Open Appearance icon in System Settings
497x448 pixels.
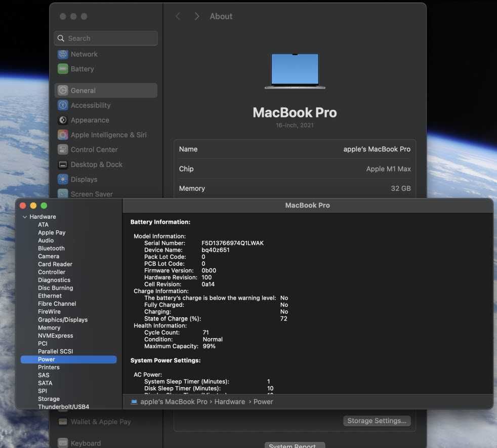click(63, 120)
